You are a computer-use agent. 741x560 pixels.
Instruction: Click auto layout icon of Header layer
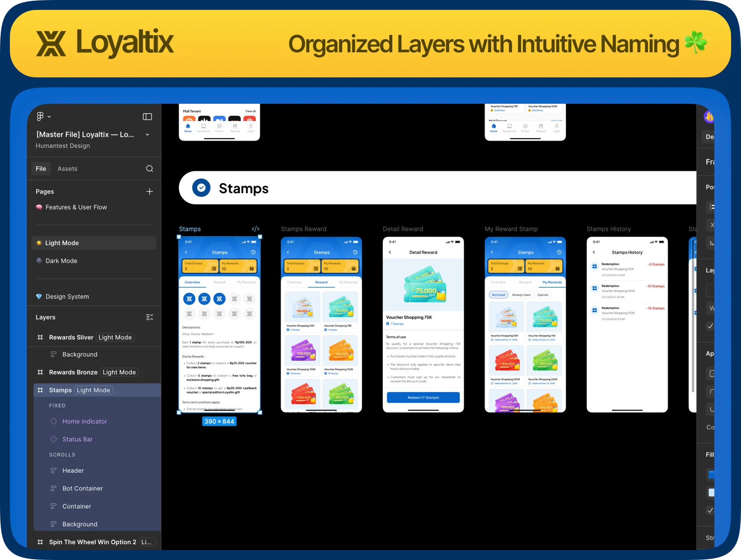pyautogui.click(x=54, y=470)
